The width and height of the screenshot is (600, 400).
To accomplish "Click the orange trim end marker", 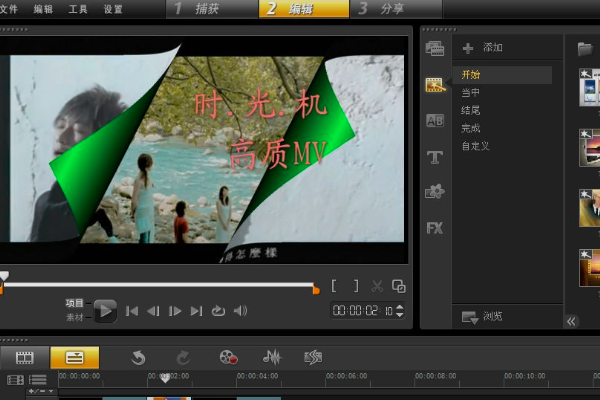I will coord(316,290).
